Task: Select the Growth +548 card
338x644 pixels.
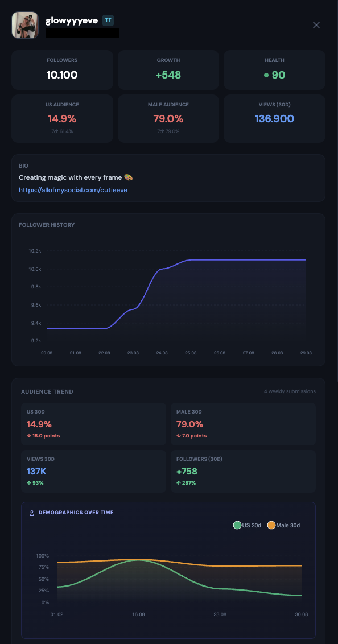Action: click(168, 70)
